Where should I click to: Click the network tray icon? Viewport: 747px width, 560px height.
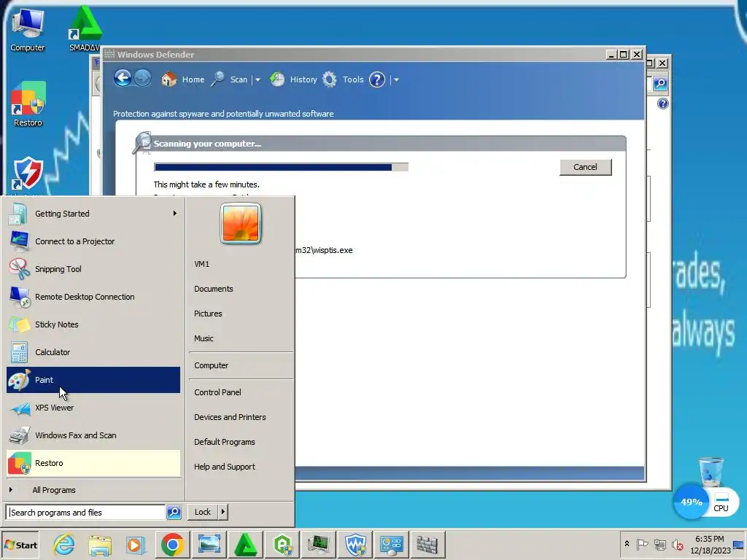tap(659, 544)
